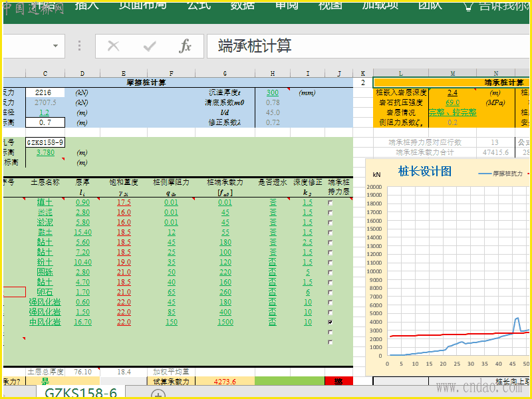Select the GZKS158-9 borehole number cell
Image resolution: width=532 pixels, height=399 pixels.
coord(45,142)
